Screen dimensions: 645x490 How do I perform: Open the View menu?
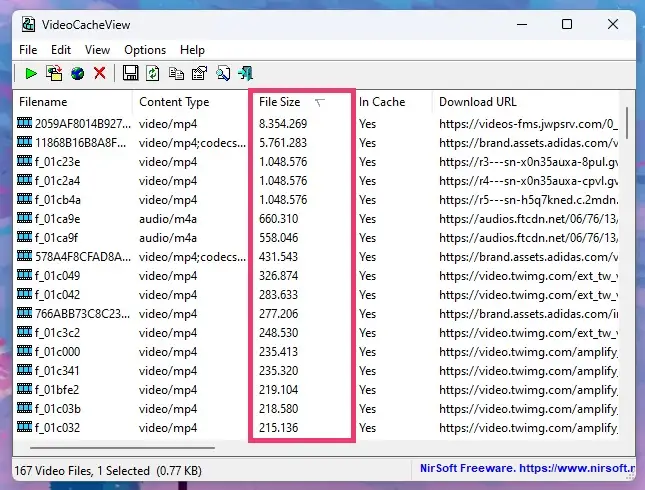(x=97, y=50)
